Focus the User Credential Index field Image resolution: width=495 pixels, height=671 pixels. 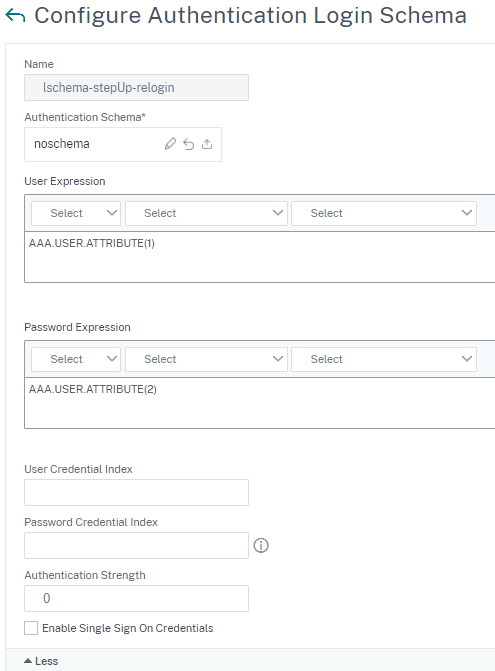[x=136, y=493]
